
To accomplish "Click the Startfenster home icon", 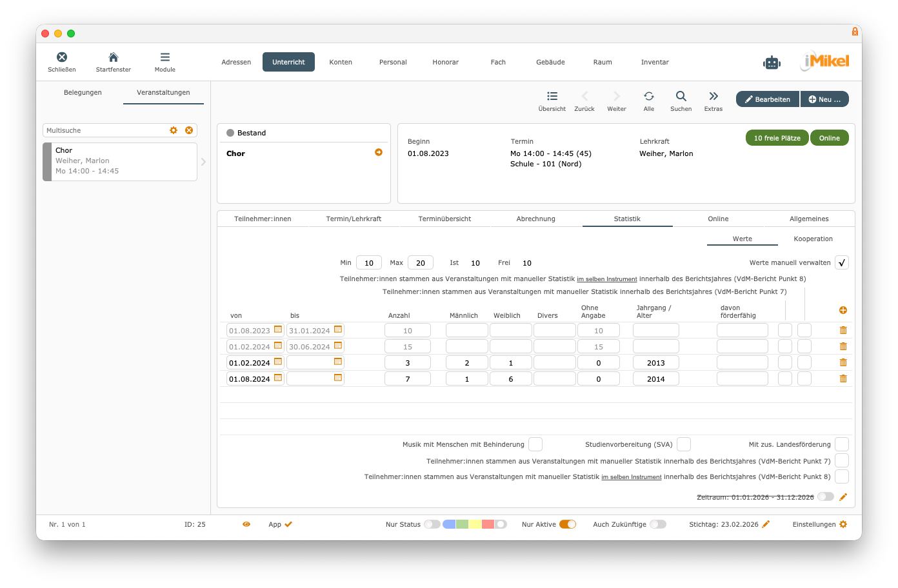I will pyautogui.click(x=113, y=57).
